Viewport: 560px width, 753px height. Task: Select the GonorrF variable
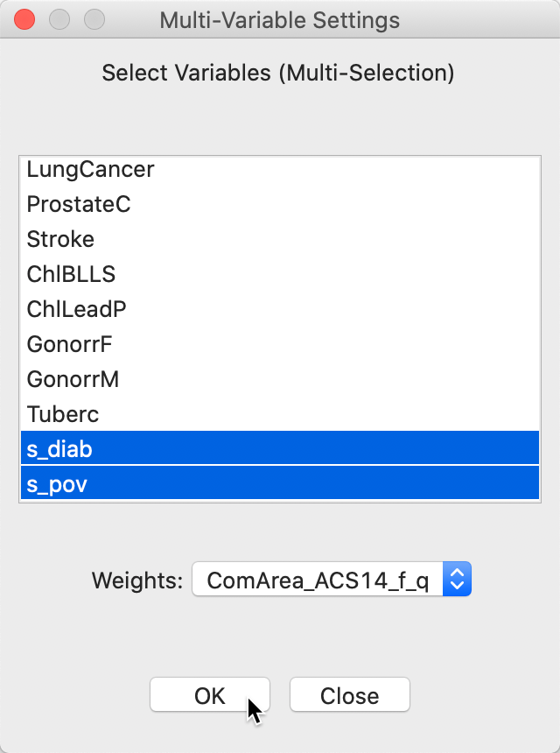pyautogui.click(x=69, y=344)
